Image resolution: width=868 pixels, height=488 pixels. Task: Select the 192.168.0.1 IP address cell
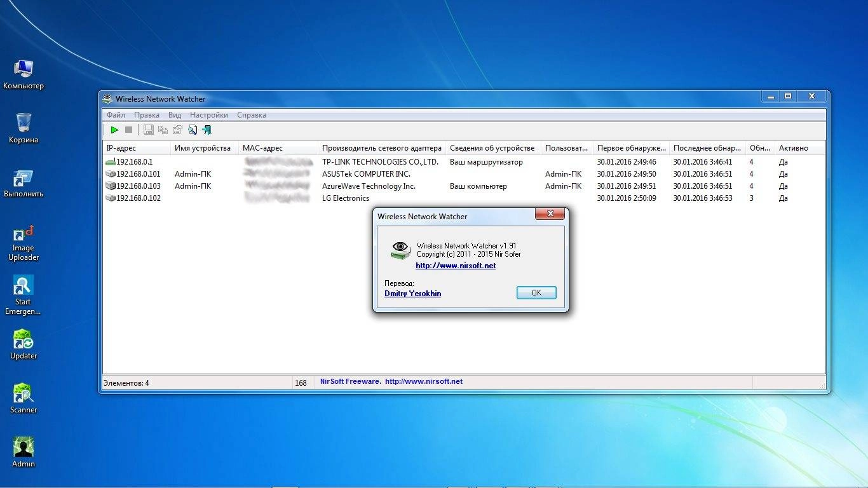tap(134, 162)
